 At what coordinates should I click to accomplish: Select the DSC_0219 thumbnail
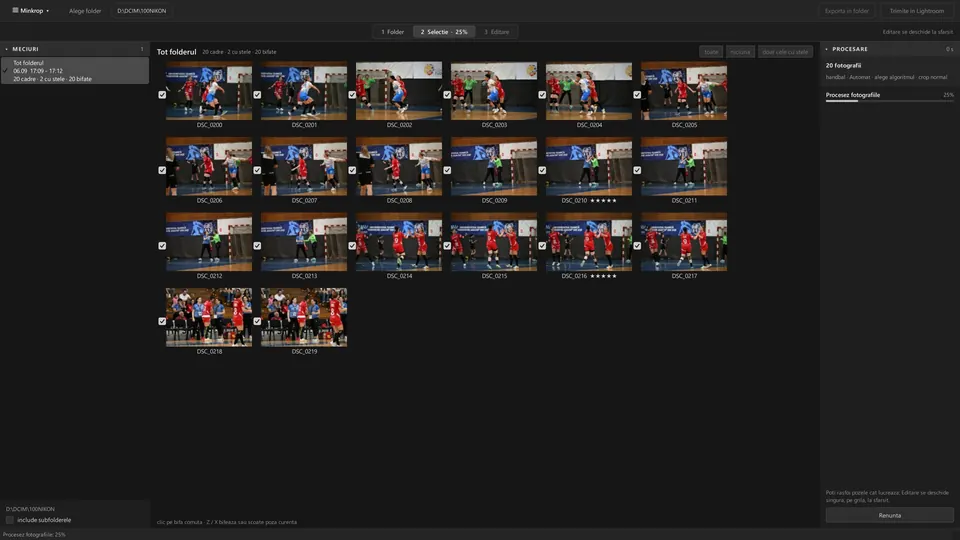click(x=304, y=317)
